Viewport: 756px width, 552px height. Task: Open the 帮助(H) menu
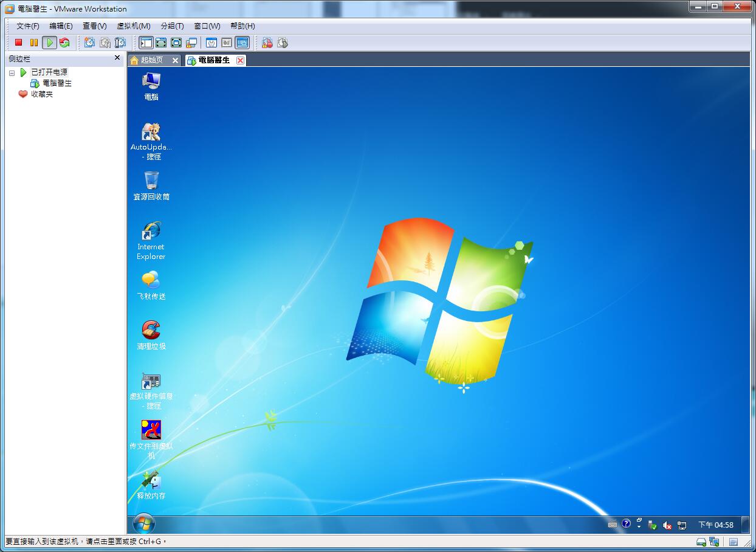[x=242, y=26]
